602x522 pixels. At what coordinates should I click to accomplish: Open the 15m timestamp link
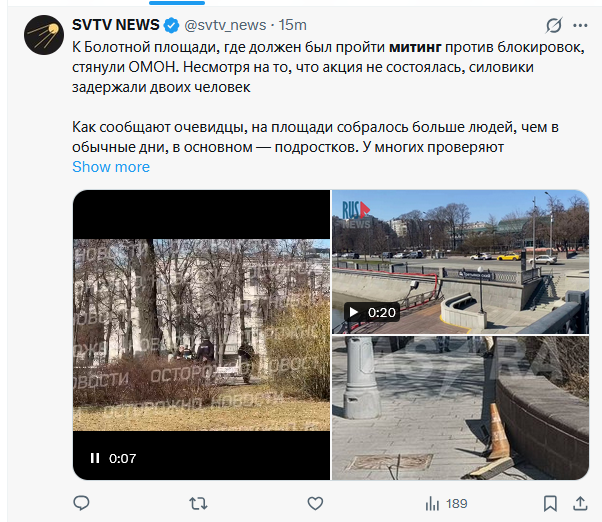click(x=293, y=25)
